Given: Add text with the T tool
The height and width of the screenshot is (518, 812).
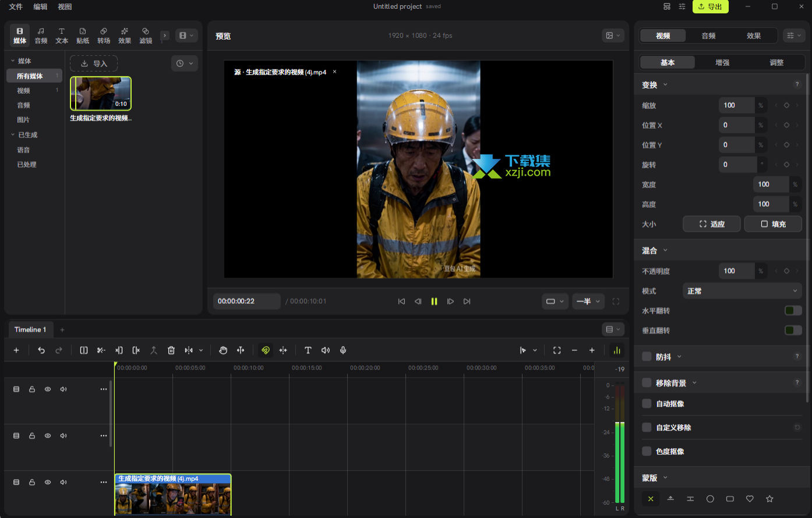Looking at the screenshot, I should (x=308, y=350).
